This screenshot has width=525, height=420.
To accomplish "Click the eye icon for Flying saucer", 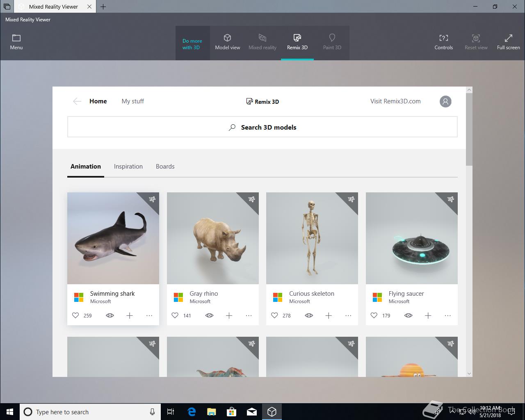I will click(409, 315).
